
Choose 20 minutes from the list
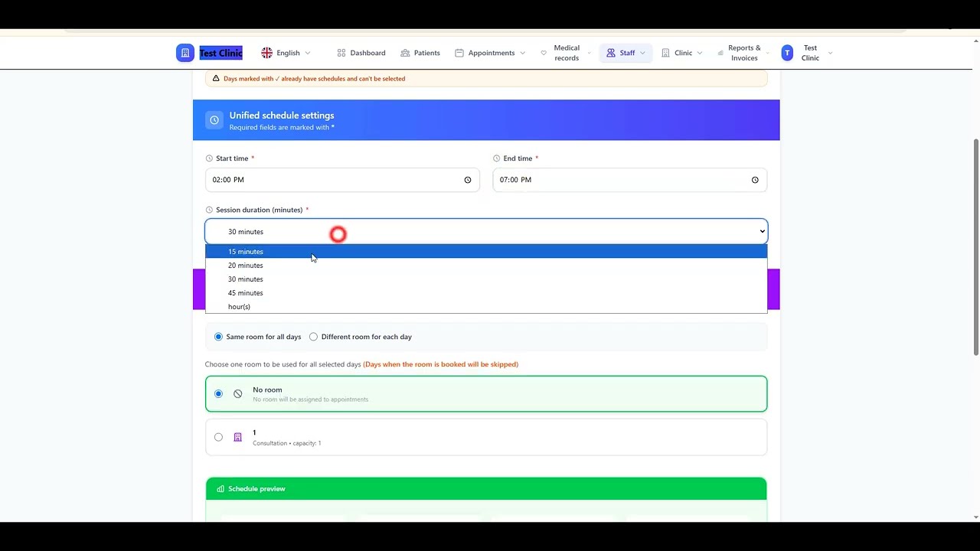coord(486,266)
